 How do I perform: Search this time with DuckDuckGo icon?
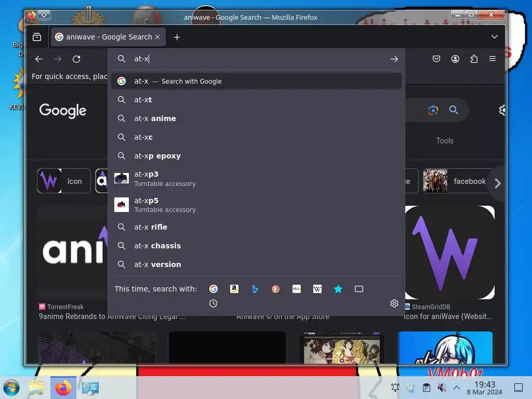[x=275, y=289]
